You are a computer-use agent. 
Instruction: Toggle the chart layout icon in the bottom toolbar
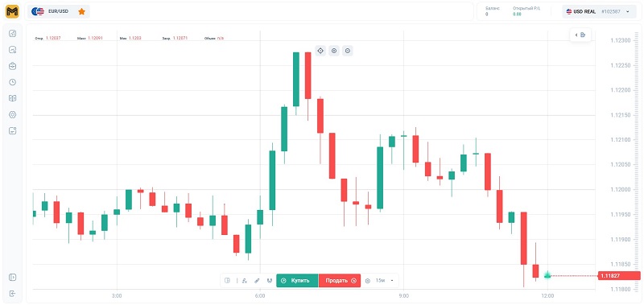point(228,281)
